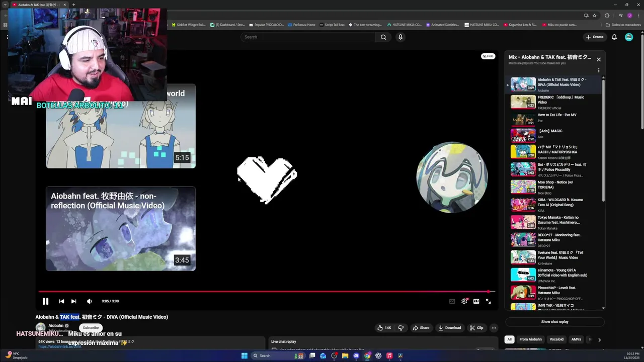Open Animated Subtitles bookmark
644x362 pixels.
pos(442,25)
